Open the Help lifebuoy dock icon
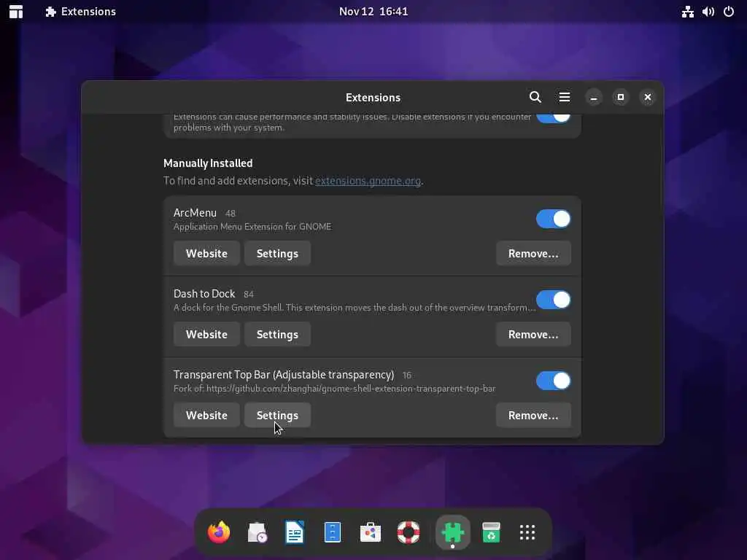The height and width of the screenshot is (560, 747). [x=409, y=532]
